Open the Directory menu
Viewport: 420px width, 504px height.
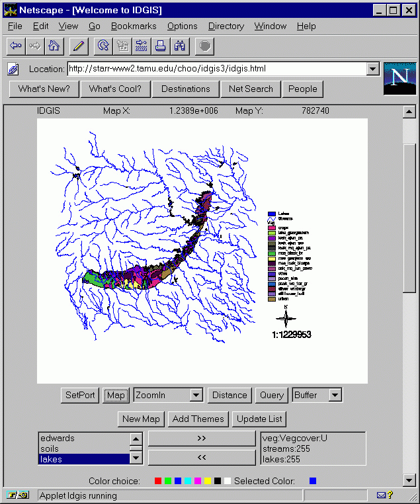click(x=226, y=26)
